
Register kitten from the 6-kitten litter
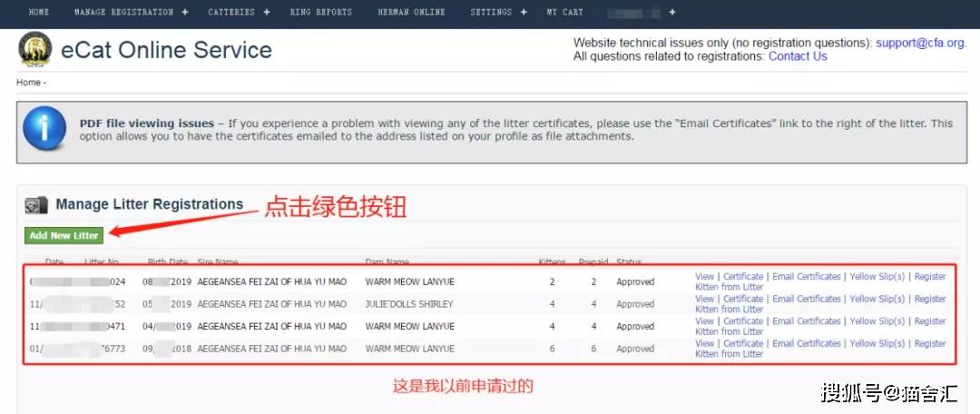click(x=820, y=349)
